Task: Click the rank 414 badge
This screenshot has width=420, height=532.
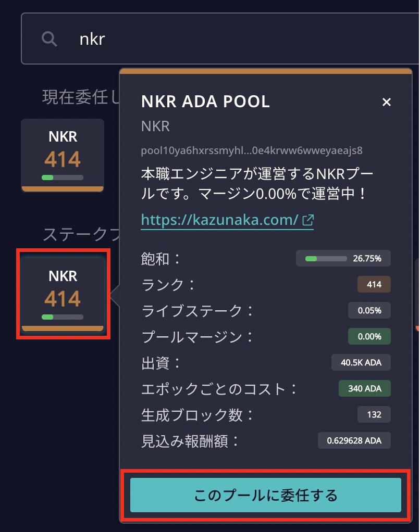Action: coord(374,284)
